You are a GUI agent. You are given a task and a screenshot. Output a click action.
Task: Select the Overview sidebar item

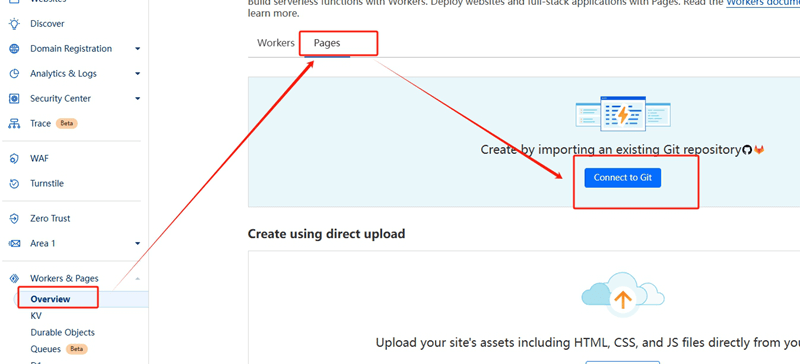coord(50,299)
